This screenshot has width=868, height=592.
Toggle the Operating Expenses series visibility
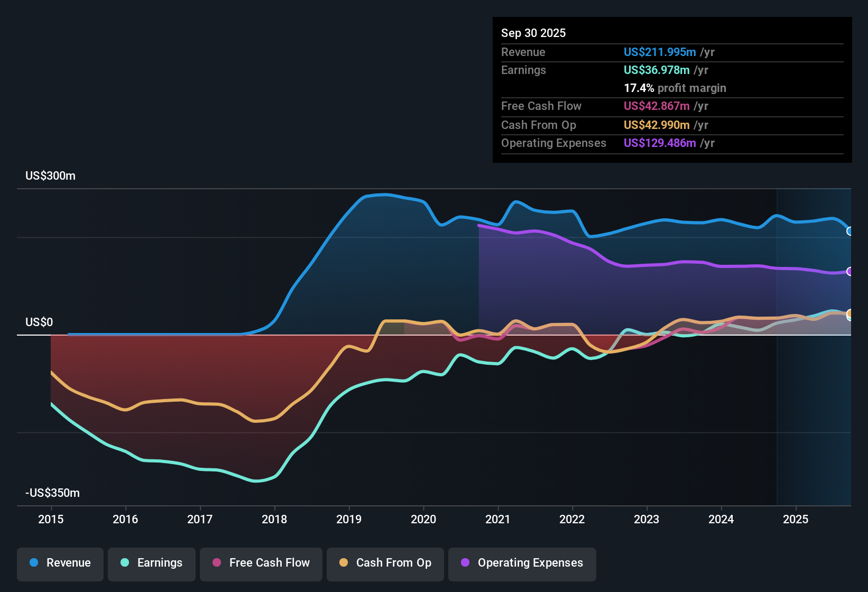pos(522,563)
